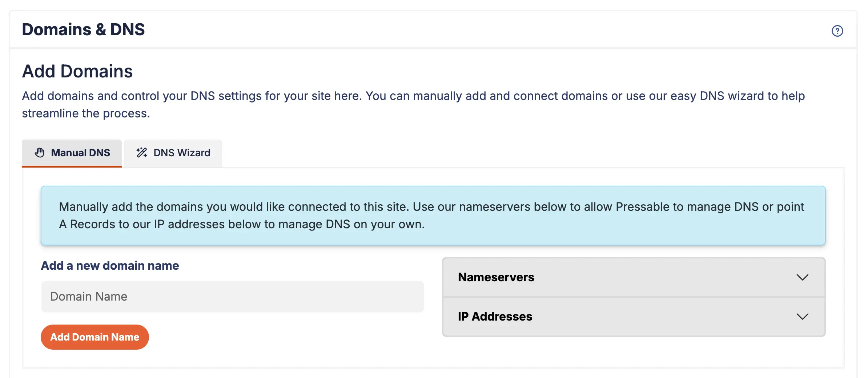Click the Nameservers header label
The height and width of the screenshot is (378, 868).
[496, 278]
